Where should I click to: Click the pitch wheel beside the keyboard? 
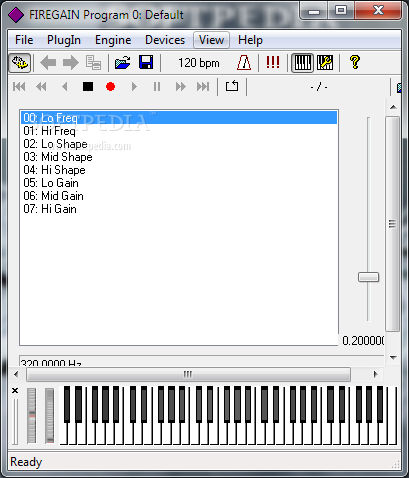click(32, 415)
